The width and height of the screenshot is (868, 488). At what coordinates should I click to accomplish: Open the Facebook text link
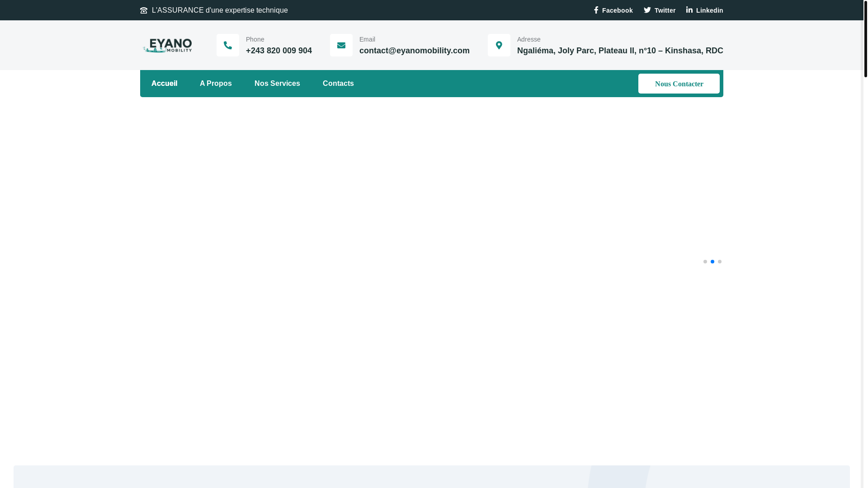pos(618,10)
